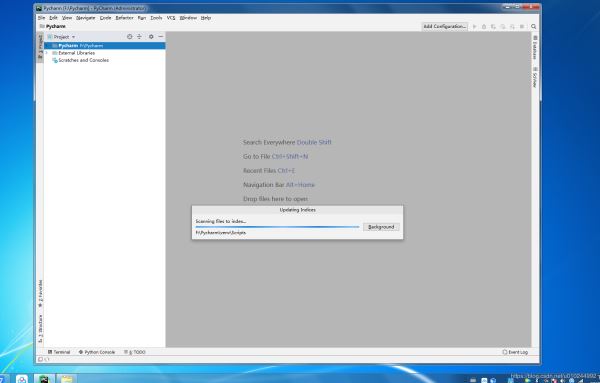The height and width of the screenshot is (383, 600).
Task: Open the Python Console tab at bottom
Action: 97,352
